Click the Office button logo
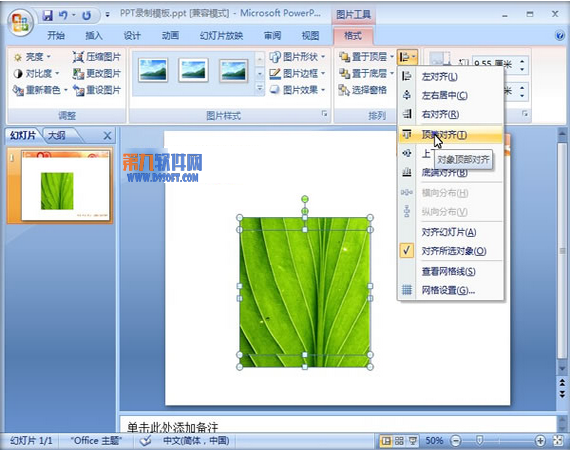This screenshot has width=570, height=451. click(x=20, y=23)
